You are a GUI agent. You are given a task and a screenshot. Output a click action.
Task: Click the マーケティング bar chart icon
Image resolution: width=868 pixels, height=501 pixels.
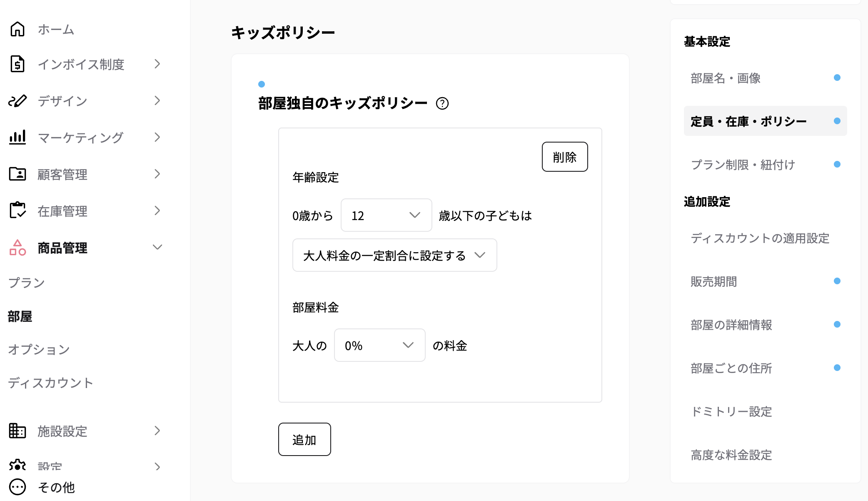(17, 137)
